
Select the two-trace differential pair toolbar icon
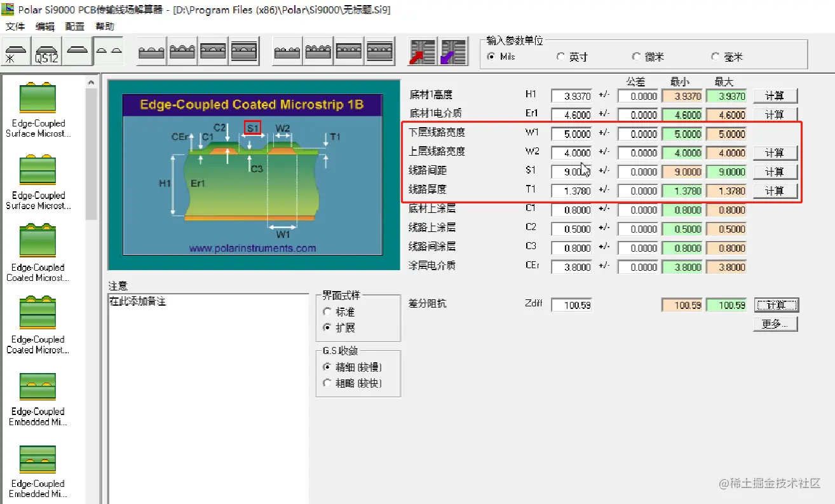point(108,51)
